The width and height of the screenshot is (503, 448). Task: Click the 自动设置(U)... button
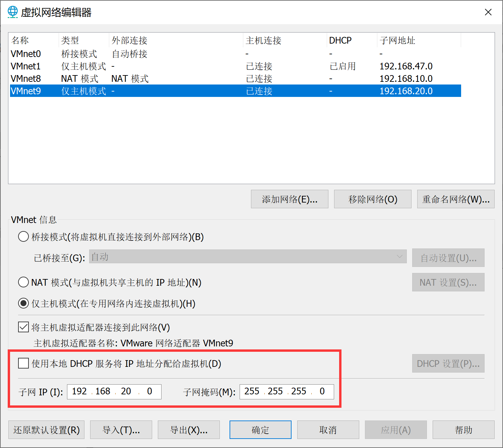pos(448,258)
